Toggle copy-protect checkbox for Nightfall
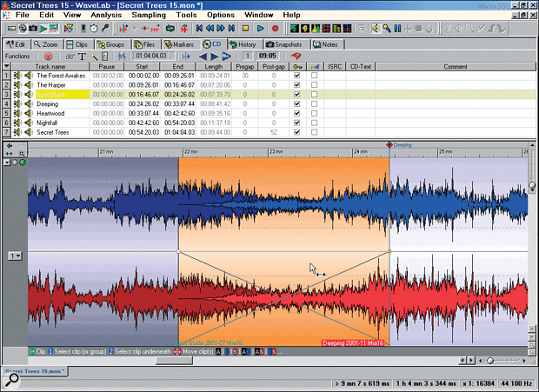The width and height of the screenshot is (539, 392). click(x=297, y=123)
